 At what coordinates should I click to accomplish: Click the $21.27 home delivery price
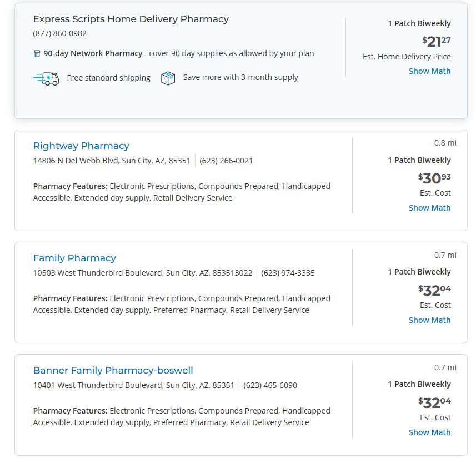click(x=436, y=41)
